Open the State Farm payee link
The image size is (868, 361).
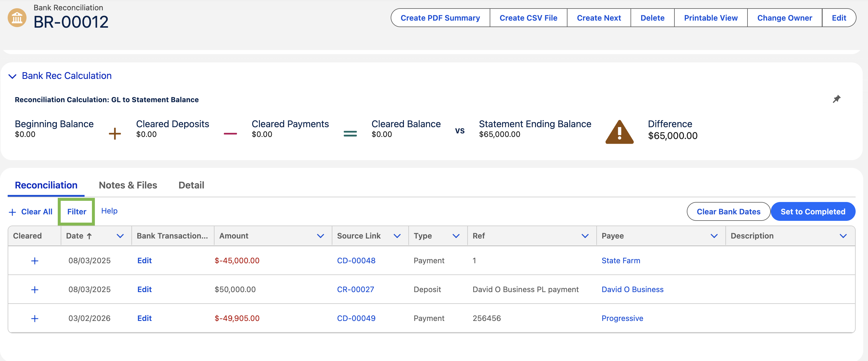621,261
